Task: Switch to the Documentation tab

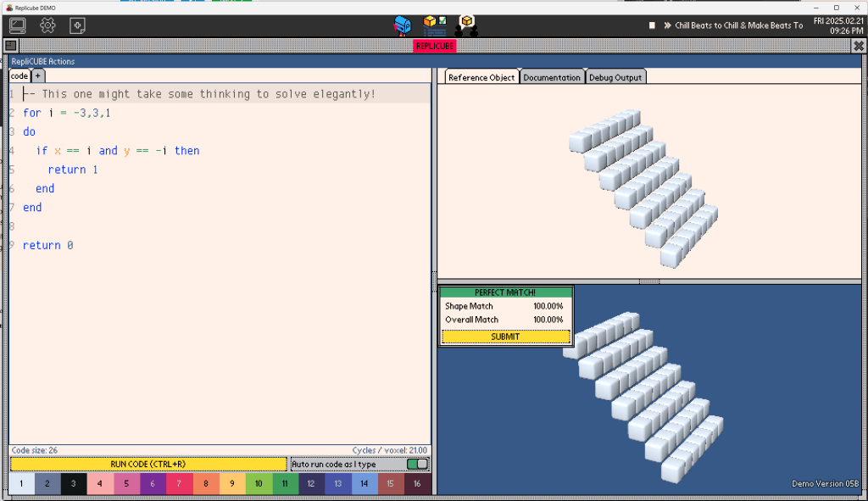Action: coord(551,77)
